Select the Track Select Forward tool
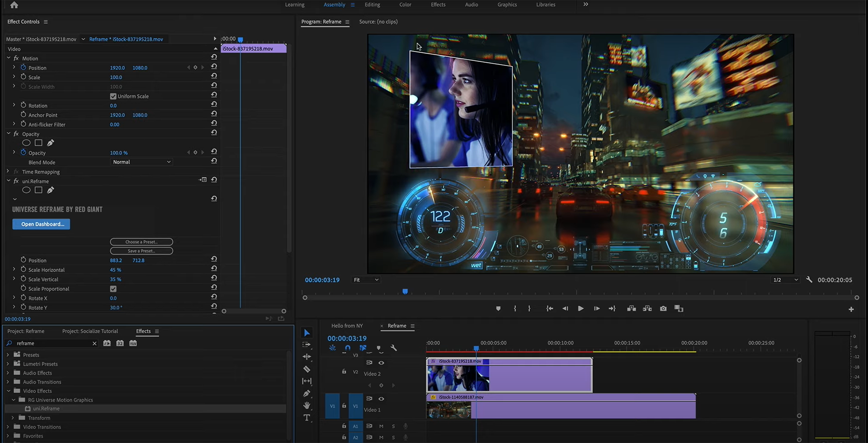 307,345
